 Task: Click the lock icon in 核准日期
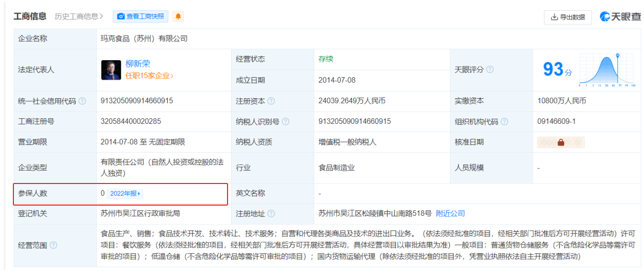point(561,142)
